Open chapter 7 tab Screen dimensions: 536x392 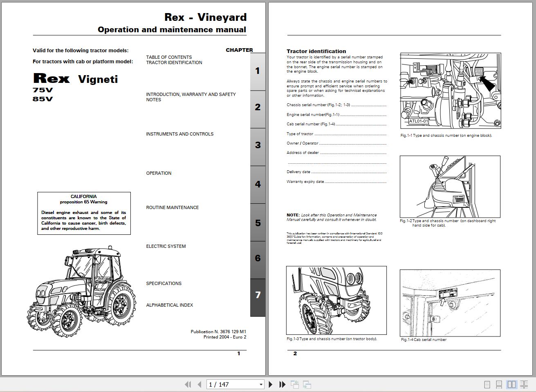258,298
